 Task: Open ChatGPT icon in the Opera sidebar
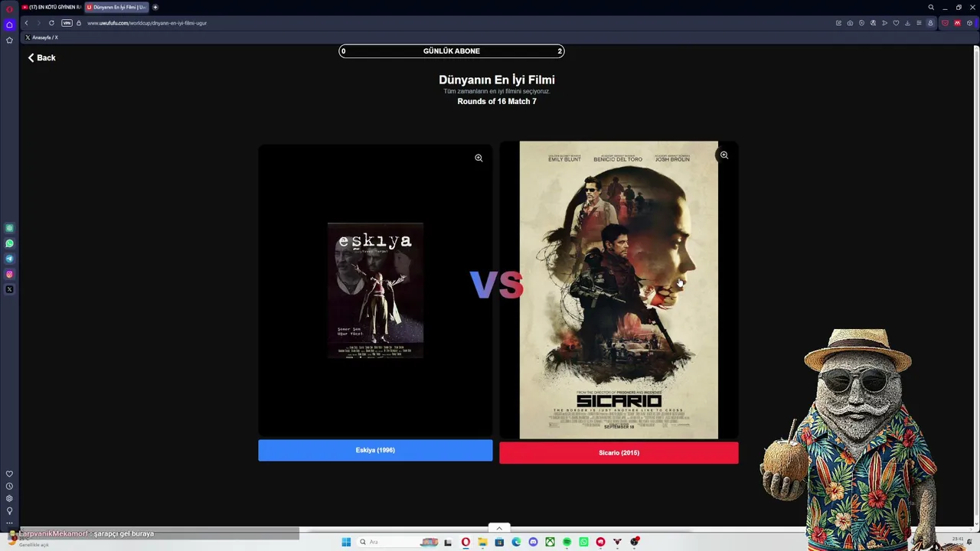coord(9,228)
